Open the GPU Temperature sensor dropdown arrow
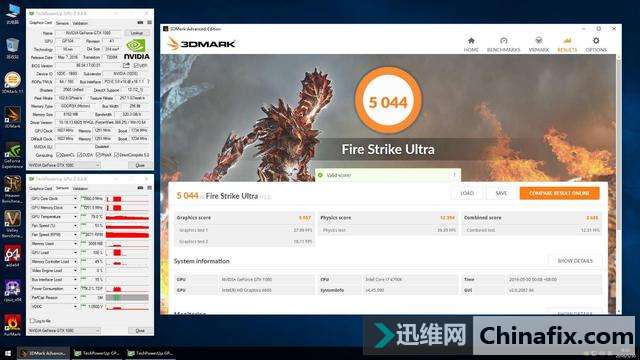The image size is (640, 360). (75, 217)
